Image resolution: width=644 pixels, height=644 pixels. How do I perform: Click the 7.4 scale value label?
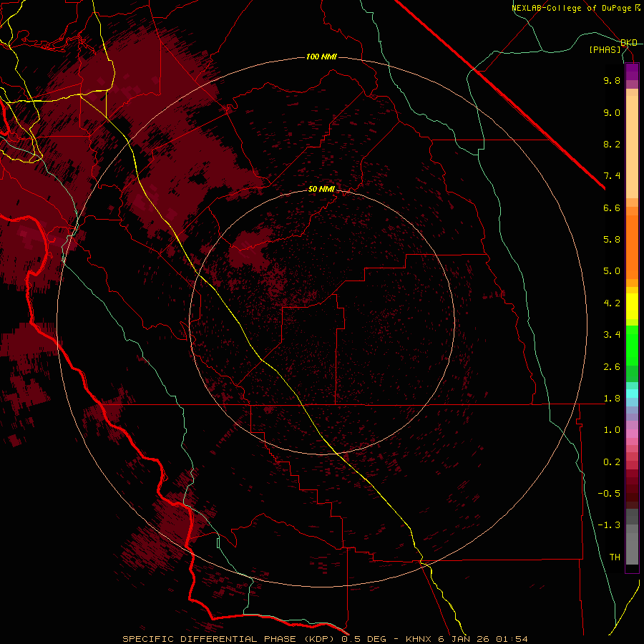(x=612, y=176)
